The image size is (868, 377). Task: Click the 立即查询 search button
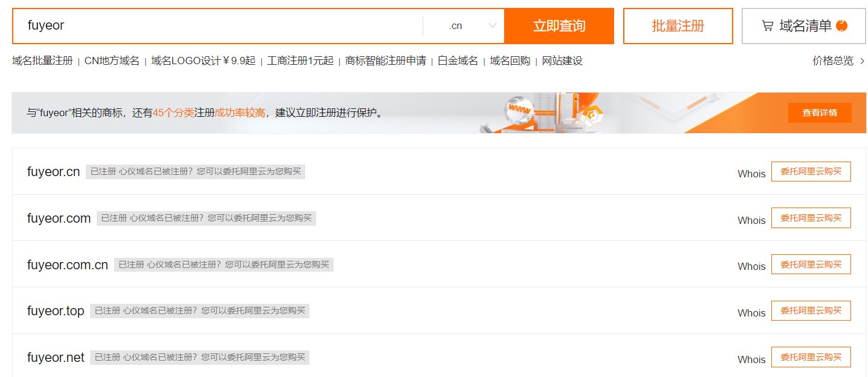pyautogui.click(x=559, y=26)
